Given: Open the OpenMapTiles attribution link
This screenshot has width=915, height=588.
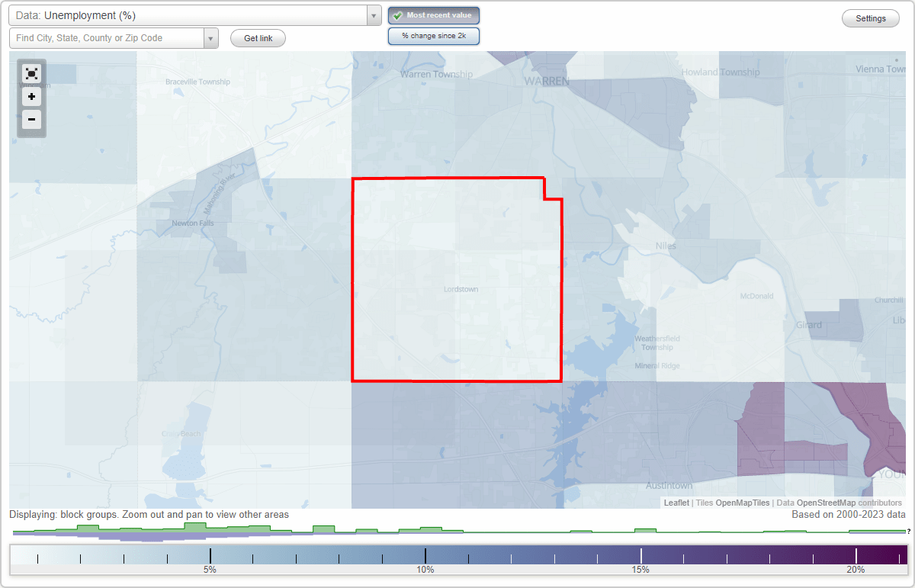Looking at the screenshot, I should pos(742,503).
